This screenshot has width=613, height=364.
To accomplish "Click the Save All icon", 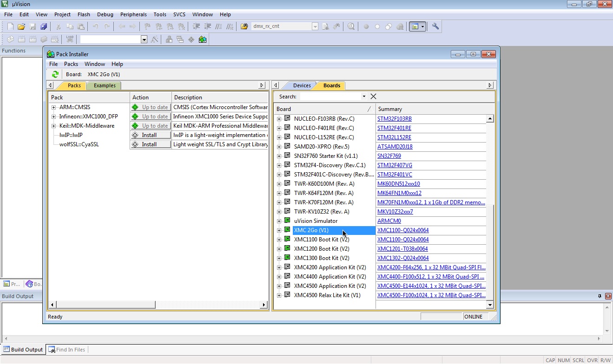I will click(x=44, y=26).
